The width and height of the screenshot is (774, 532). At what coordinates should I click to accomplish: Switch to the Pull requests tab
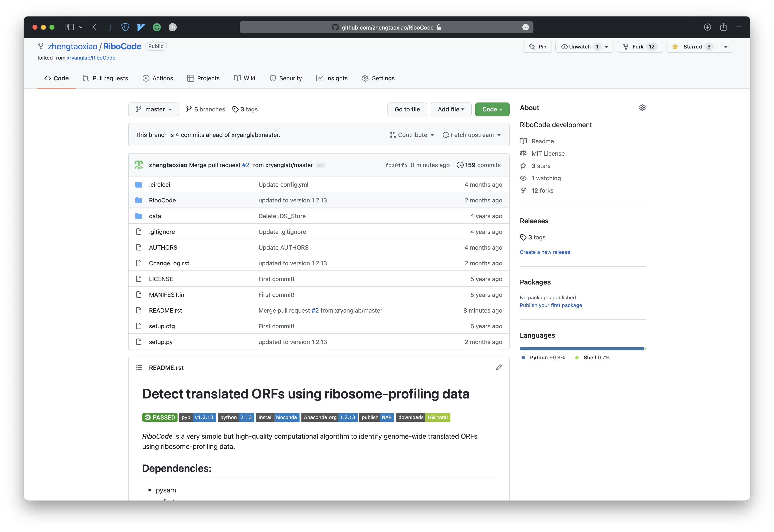[x=105, y=78]
